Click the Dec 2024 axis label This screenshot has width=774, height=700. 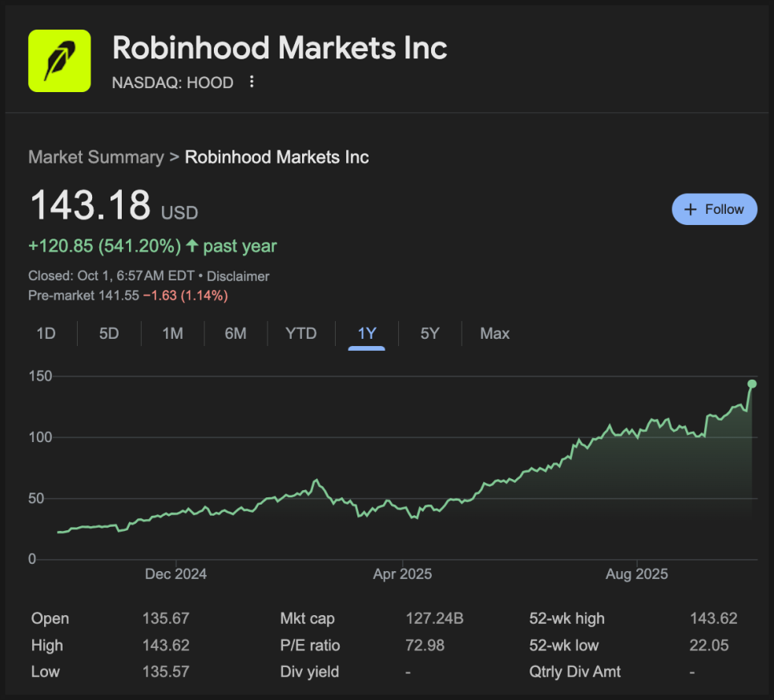pos(175,574)
